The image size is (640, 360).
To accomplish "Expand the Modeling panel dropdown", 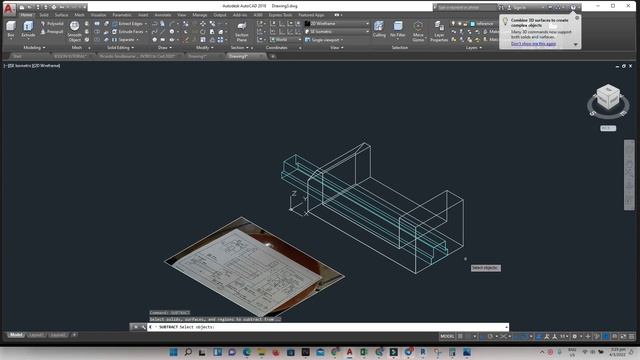I will coord(34,48).
